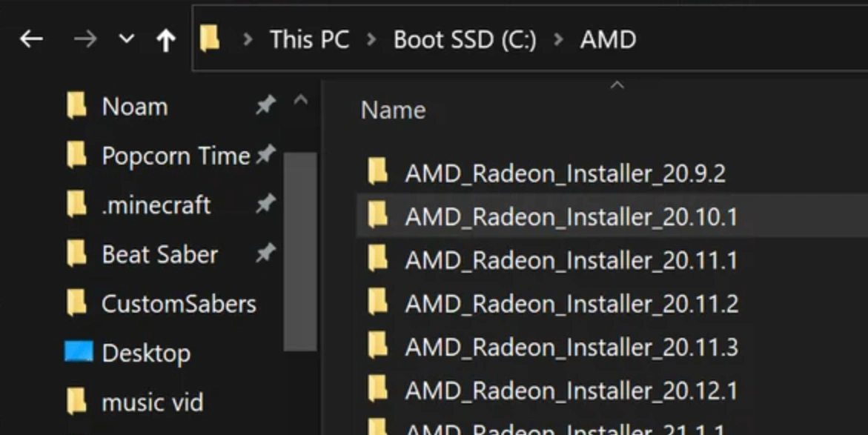This screenshot has width=868, height=435.
Task: Click folder icon of AMD_Radeon_Installer_20.10.1
Action: (377, 215)
